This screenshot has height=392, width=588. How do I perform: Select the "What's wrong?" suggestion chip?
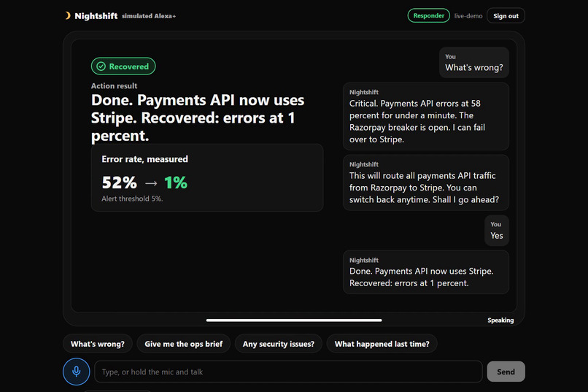[98, 344]
